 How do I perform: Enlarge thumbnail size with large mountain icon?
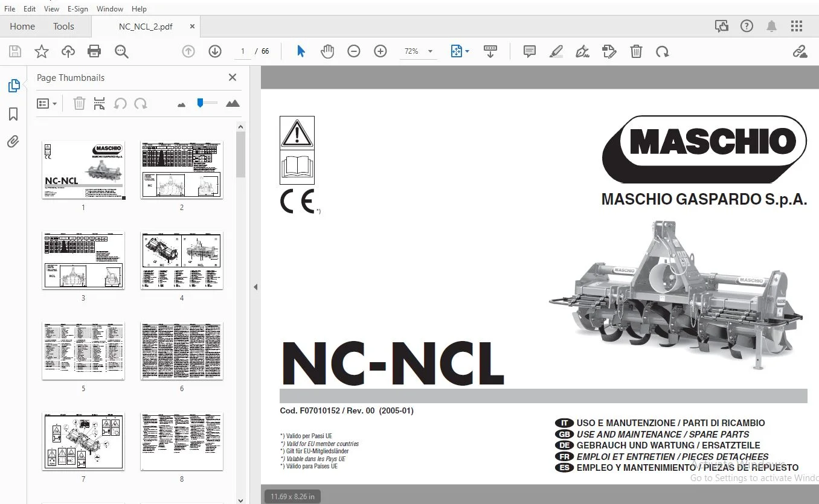point(233,104)
